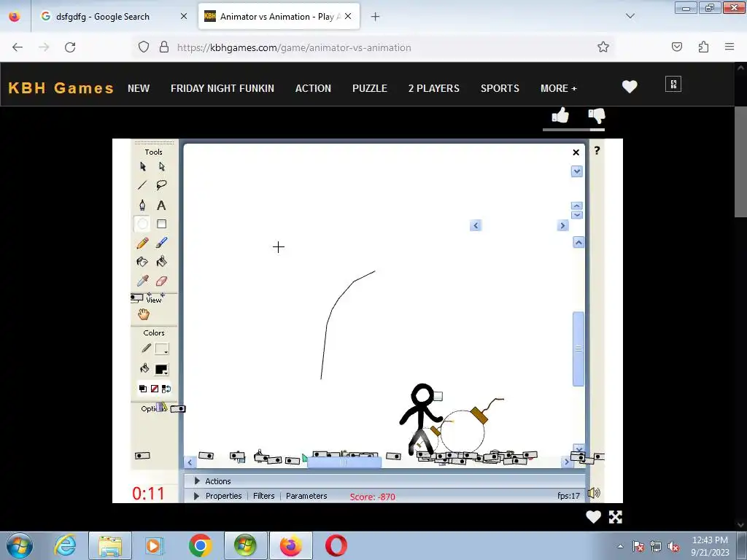Like the game with thumbs up

(560, 115)
